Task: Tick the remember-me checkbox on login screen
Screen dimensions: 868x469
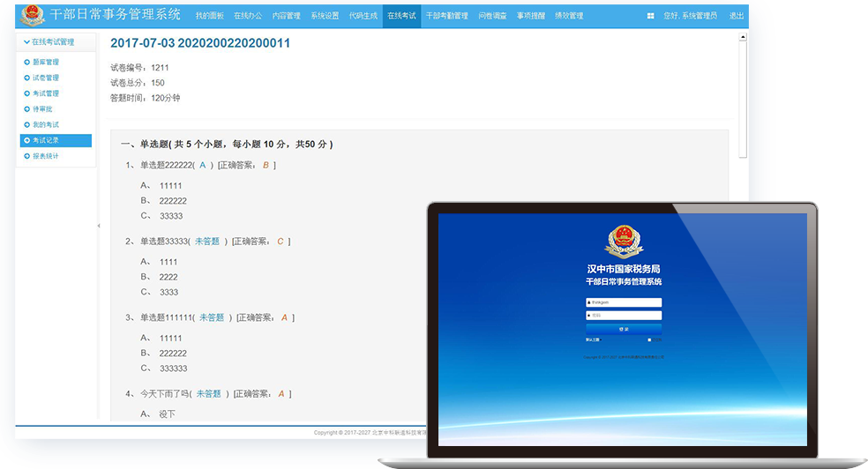Action: (649, 339)
